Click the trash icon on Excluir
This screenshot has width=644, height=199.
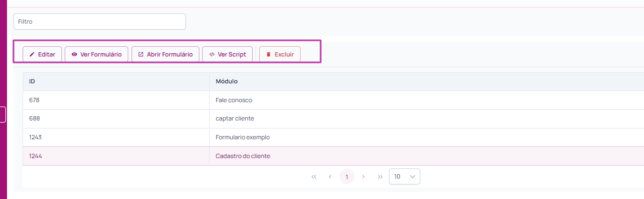268,54
